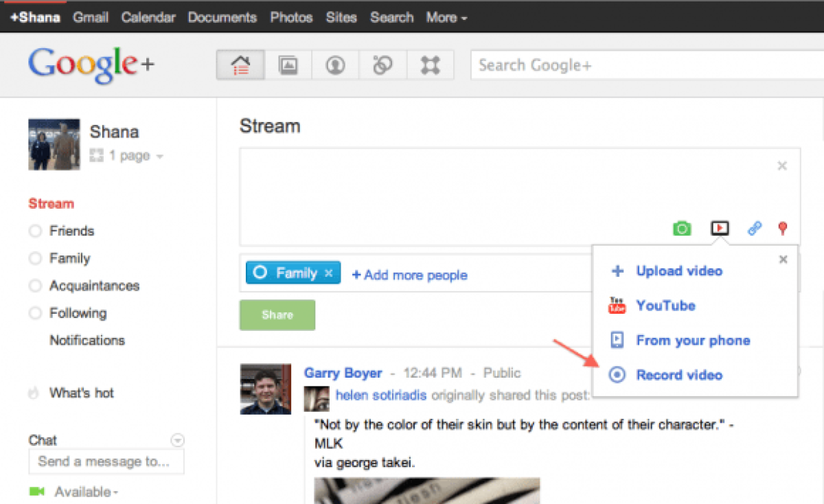824x504 pixels.
Task: Select the Friends circle radio button
Action: pos(36,231)
